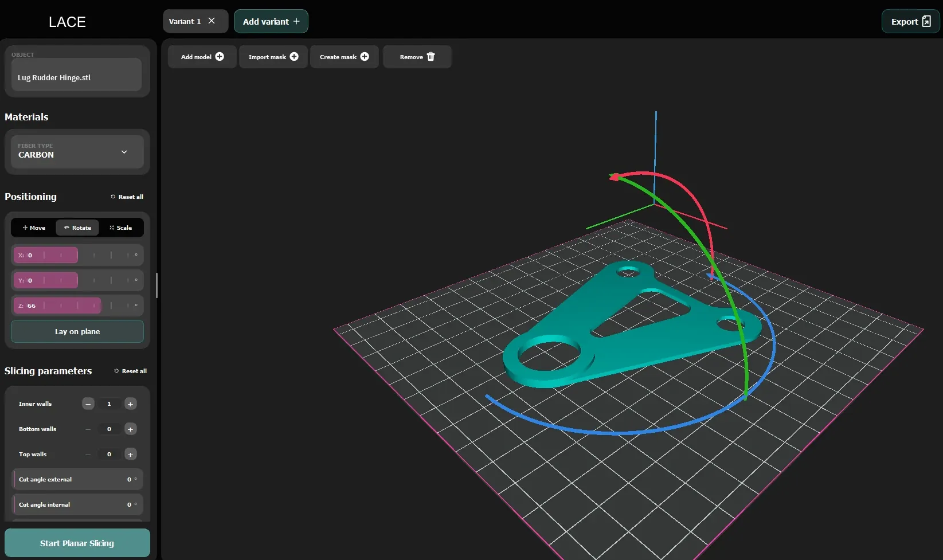
Task: Click the Cut angle external field
Action: 77,479
